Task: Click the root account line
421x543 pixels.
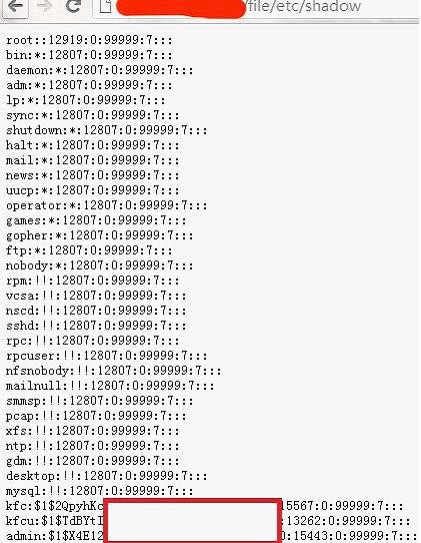Action: point(89,40)
